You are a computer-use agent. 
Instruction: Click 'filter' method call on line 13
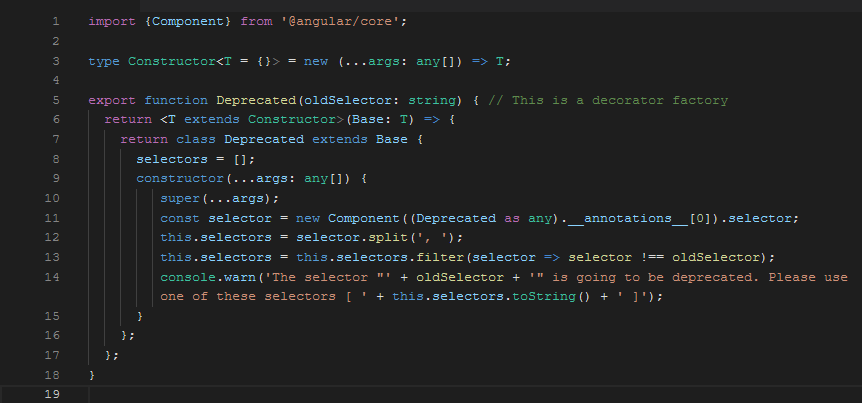(x=439, y=257)
